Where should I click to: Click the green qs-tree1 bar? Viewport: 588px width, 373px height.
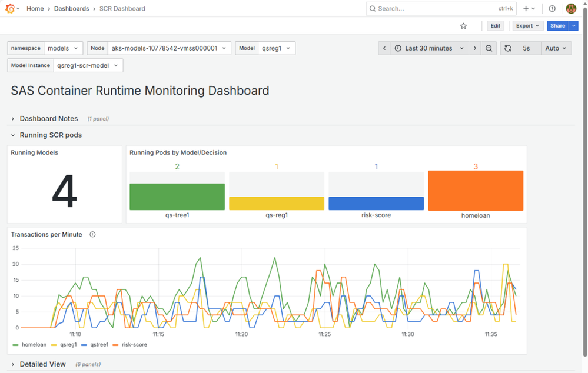point(177,197)
